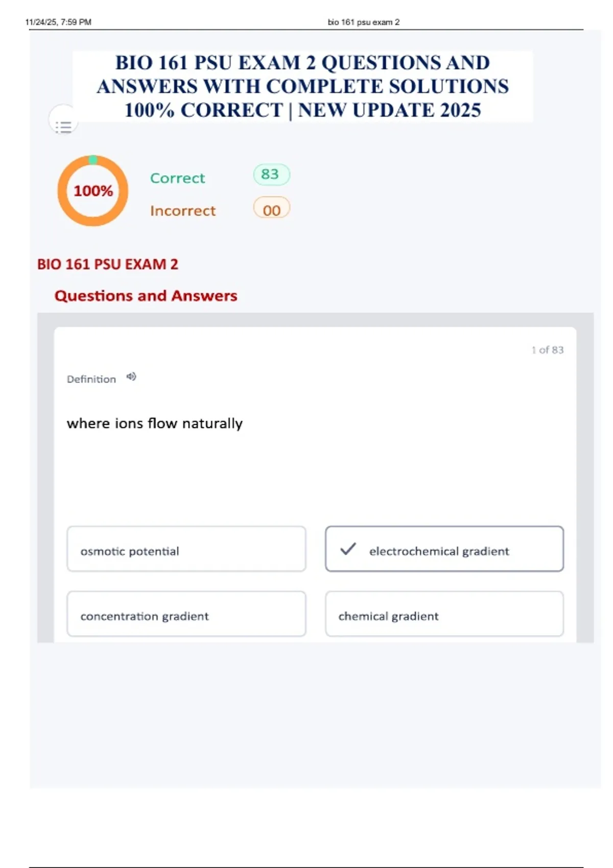Viewport: 613px width, 868px height.
Task: Click the checkmark beside electrochemical gradient
Action: click(x=348, y=549)
